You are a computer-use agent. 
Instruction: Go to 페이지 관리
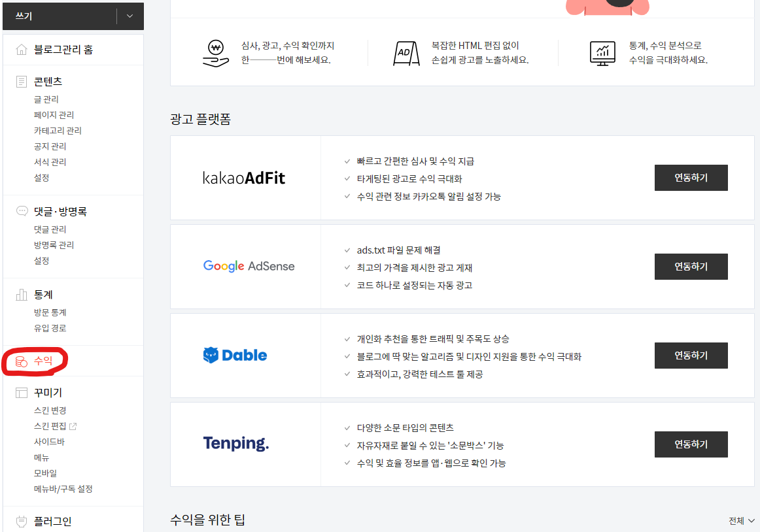[54, 115]
